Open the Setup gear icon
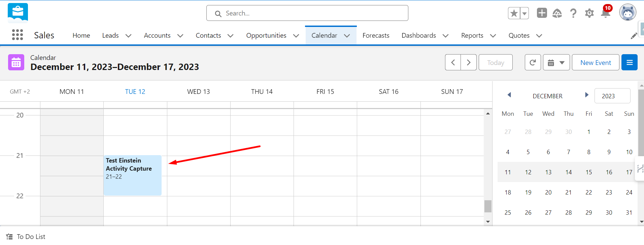This screenshot has width=644, height=245. click(x=589, y=13)
